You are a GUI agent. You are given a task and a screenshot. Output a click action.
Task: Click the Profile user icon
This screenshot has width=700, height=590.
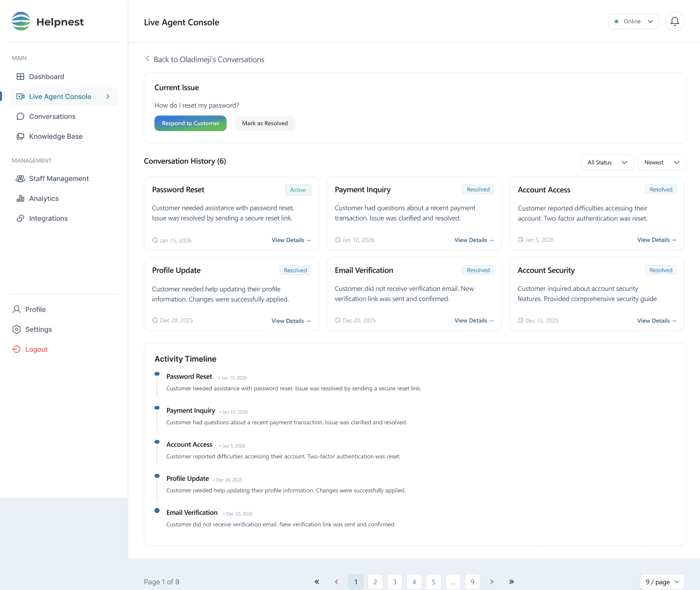click(17, 309)
